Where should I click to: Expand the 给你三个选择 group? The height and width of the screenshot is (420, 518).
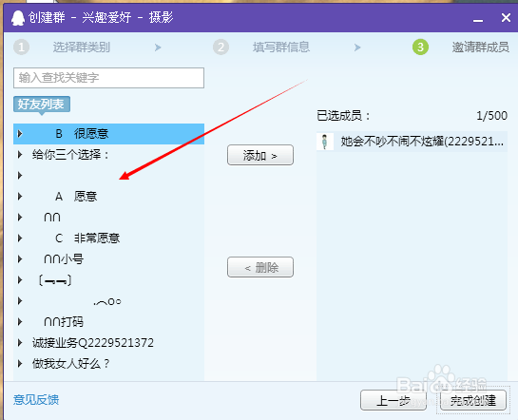coord(20,155)
